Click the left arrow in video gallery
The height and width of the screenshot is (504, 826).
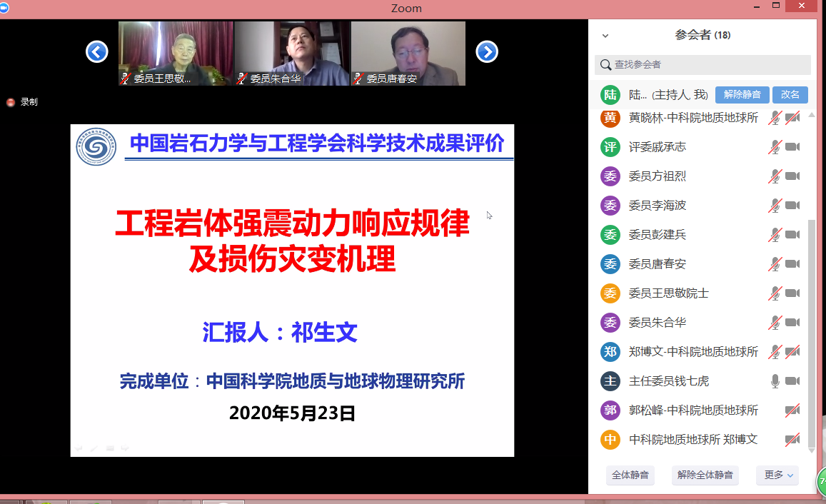[97, 51]
